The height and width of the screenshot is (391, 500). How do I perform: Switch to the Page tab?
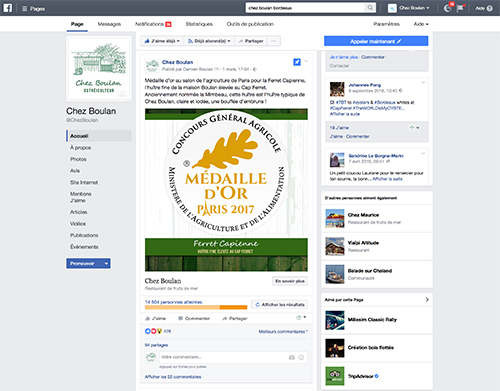[77, 24]
